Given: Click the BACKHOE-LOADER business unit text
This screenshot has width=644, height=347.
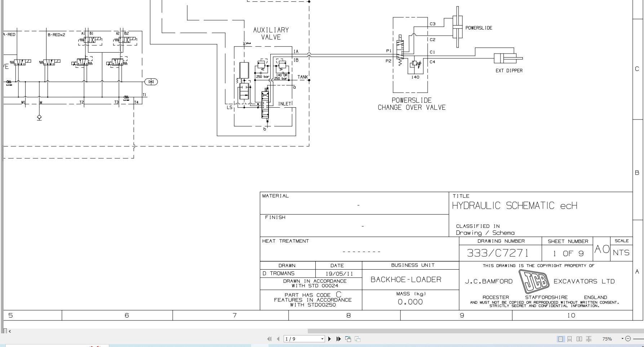Looking at the screenshot, I should pyautogui.click(x=406, y=280).
